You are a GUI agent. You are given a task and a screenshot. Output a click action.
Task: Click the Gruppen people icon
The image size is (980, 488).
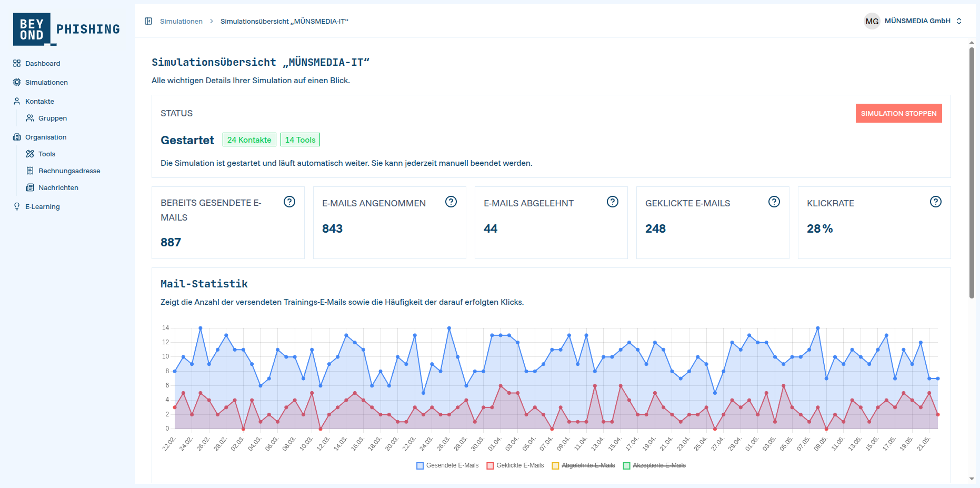point(30,118)
